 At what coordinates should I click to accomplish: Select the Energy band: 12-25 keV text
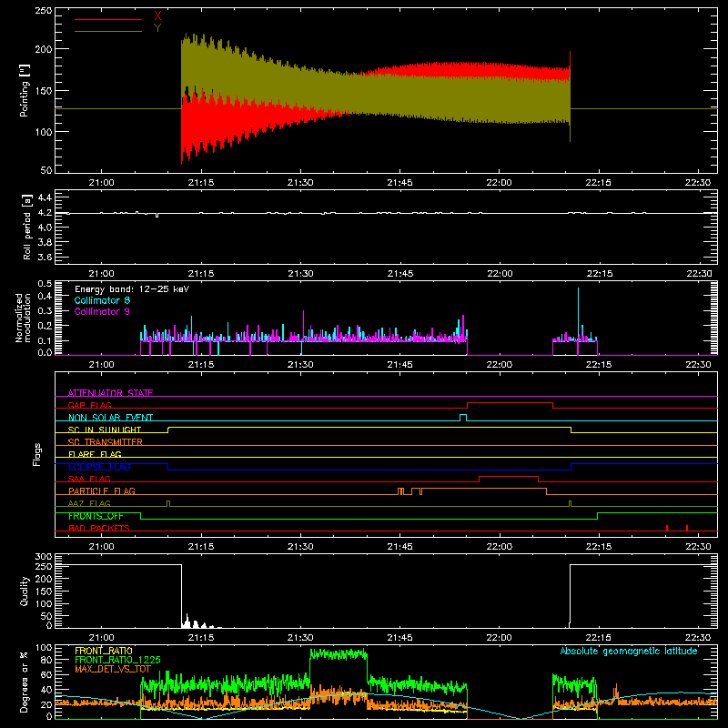(x=132, y=289)
